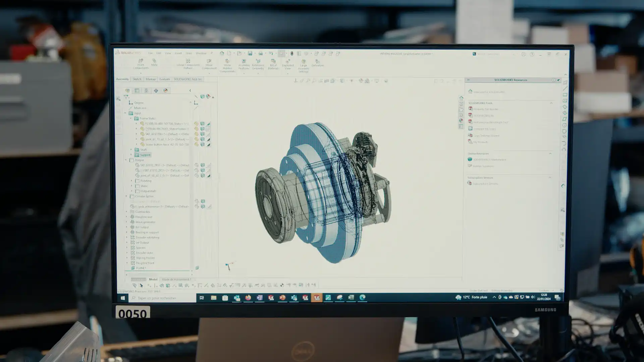Expand the Support folder
Image resolution: width=644 pixels, height=362 pixels.
(x=131, y=155)
